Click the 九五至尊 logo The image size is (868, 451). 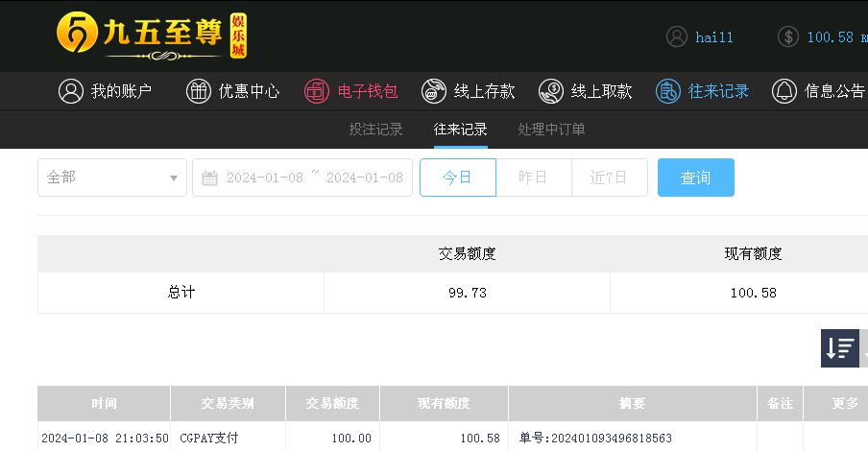pyautogui.click(x=152, y=36)
